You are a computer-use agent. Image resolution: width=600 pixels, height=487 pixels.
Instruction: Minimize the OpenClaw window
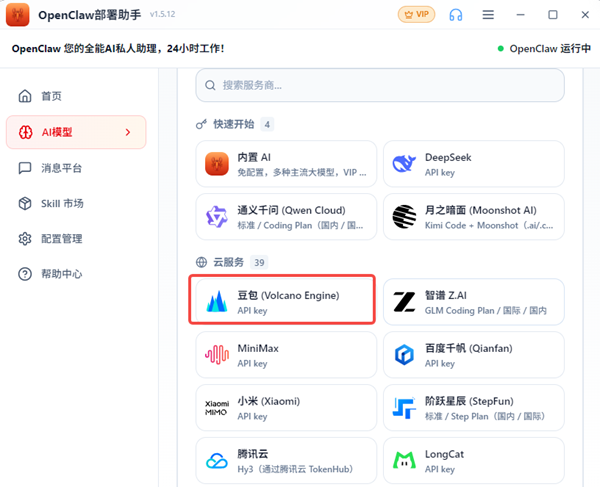click(520, 15)
